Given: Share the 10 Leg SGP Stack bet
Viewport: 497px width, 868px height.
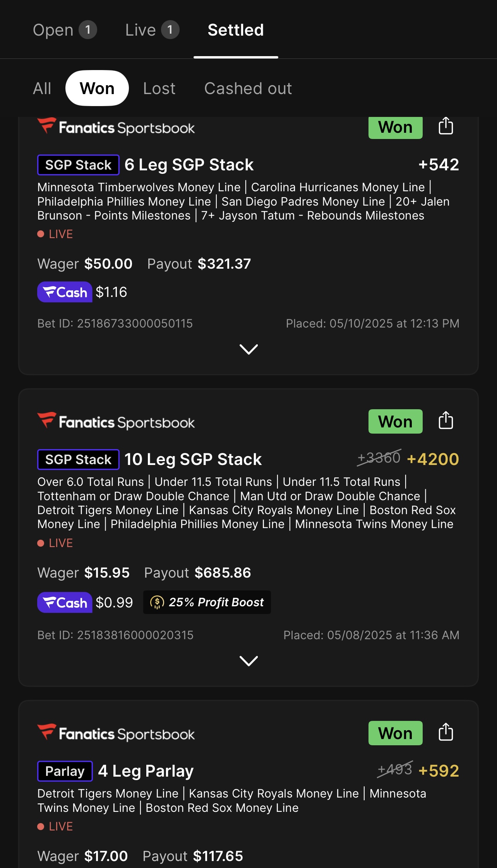Looking at the screenshot, I should 446,421.
